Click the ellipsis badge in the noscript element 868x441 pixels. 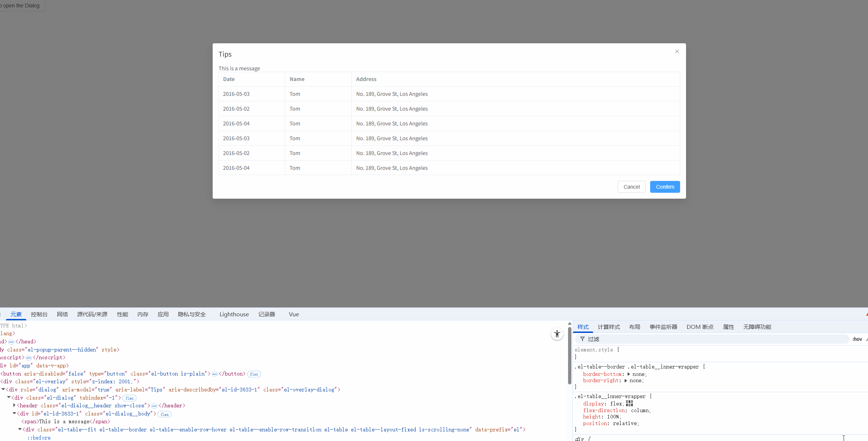tap(28, 358)
